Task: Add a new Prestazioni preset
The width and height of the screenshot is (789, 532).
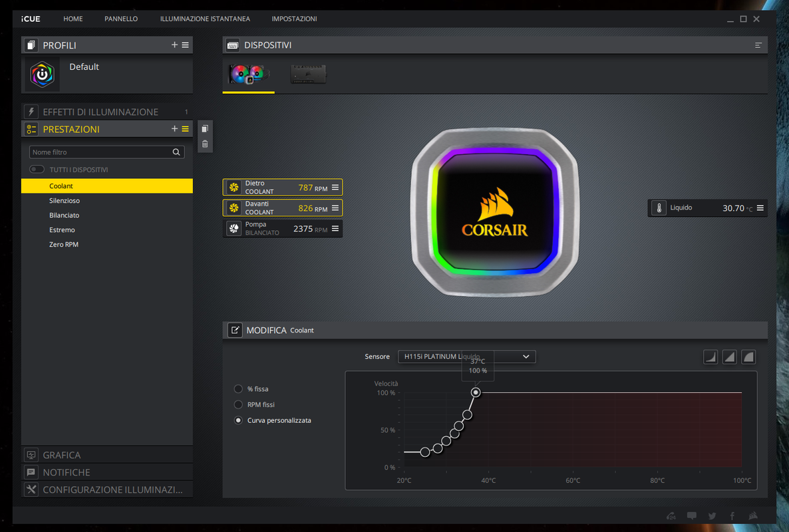Action: [x=174, y=129]
